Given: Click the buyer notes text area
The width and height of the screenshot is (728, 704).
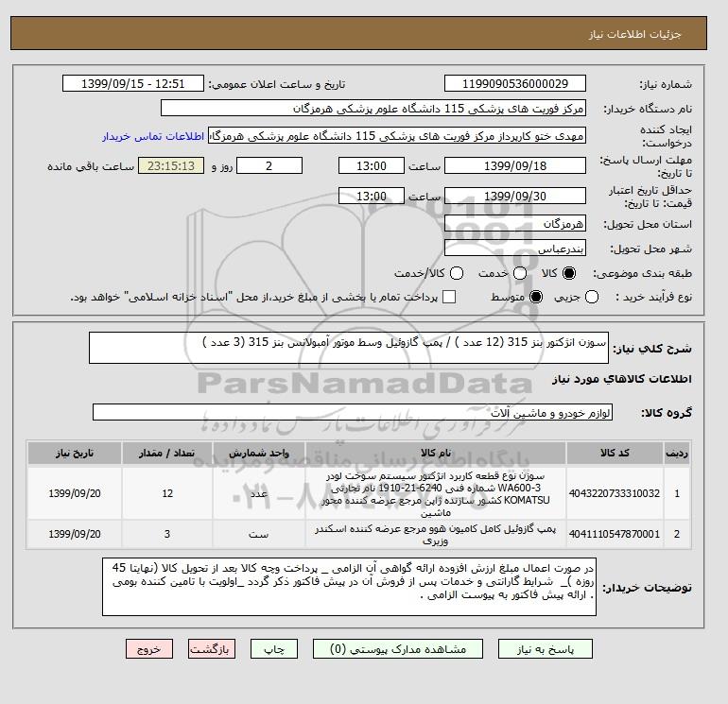Looking at the screenshot, I should click(x=349, y=587).
